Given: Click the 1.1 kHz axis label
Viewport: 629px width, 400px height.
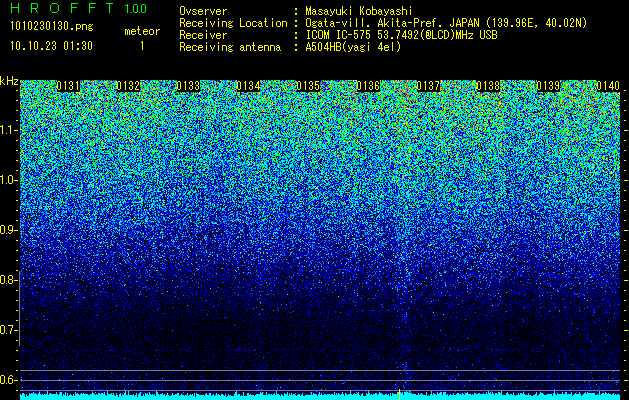Looking at the screenshot, I should click(x=7, y=130).
